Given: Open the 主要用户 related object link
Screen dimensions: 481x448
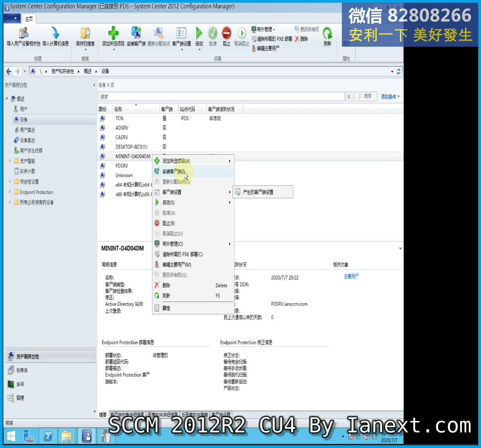Looking at the screenshot, I should coord(351,276).
